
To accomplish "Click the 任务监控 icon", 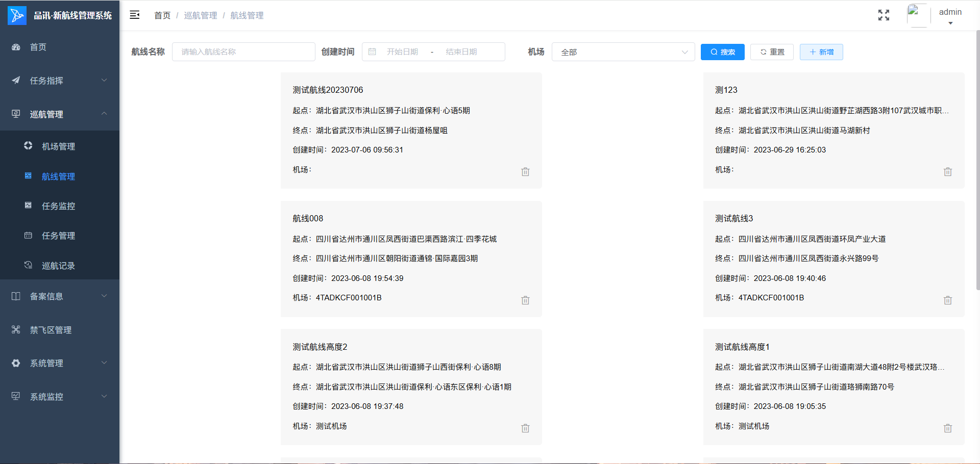I will pyautogui.click(x=28, y=205).
